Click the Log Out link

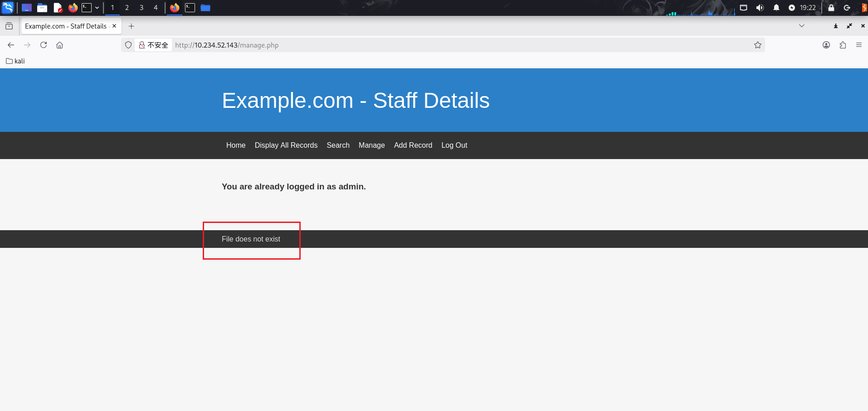(x=454, y=145)
